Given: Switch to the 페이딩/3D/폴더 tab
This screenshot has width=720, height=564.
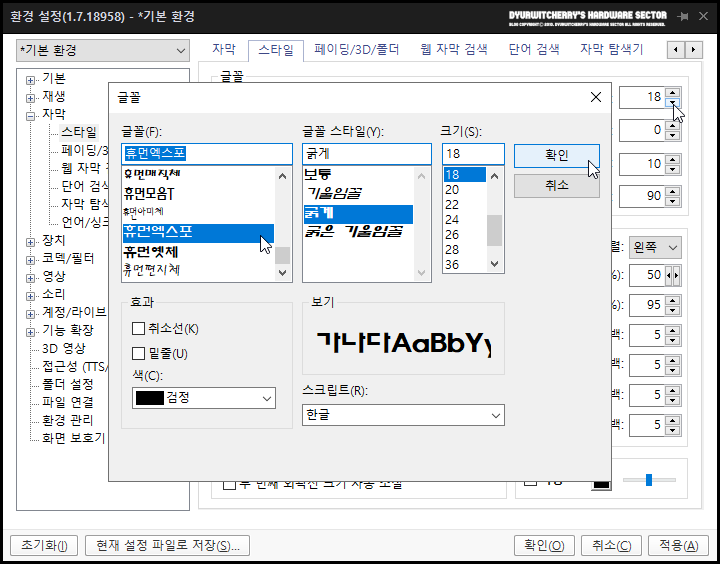Looking at the screenshot, I should (357, 49).
